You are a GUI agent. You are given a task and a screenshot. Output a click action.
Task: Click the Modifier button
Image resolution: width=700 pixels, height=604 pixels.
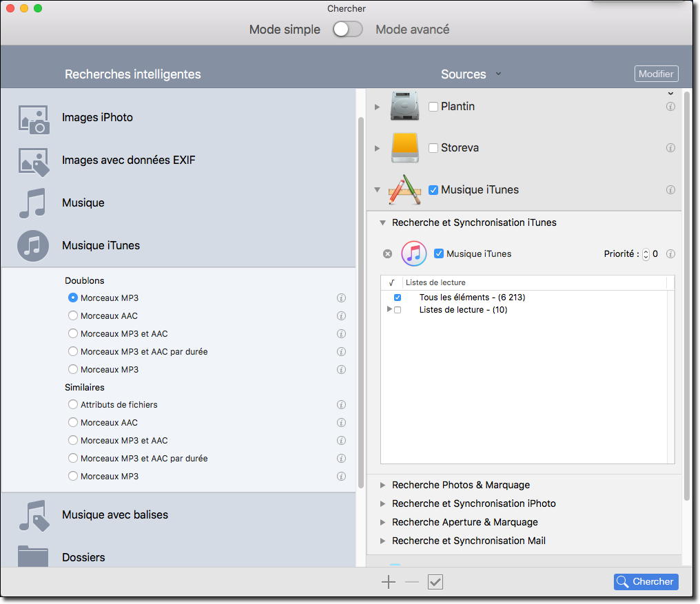656,74
